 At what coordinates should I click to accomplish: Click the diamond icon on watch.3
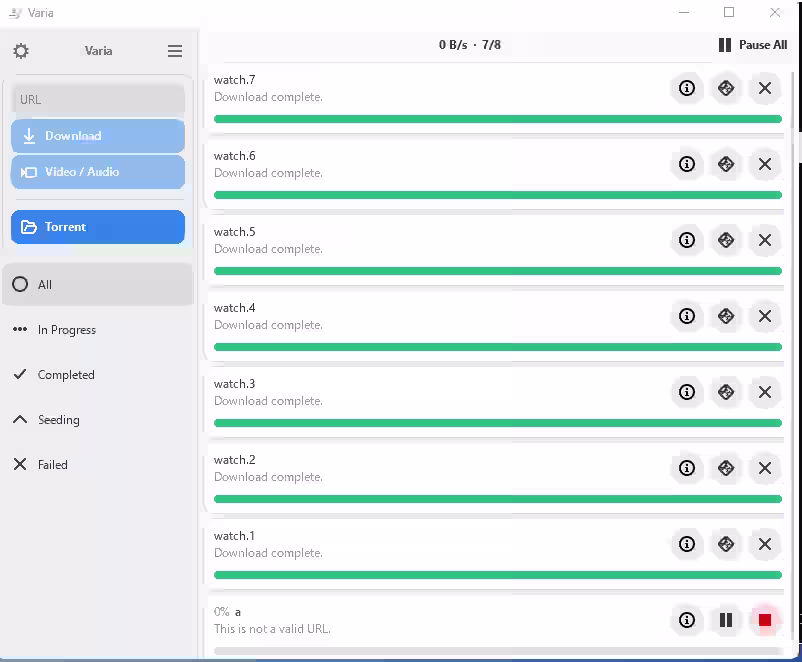point(726,392)
